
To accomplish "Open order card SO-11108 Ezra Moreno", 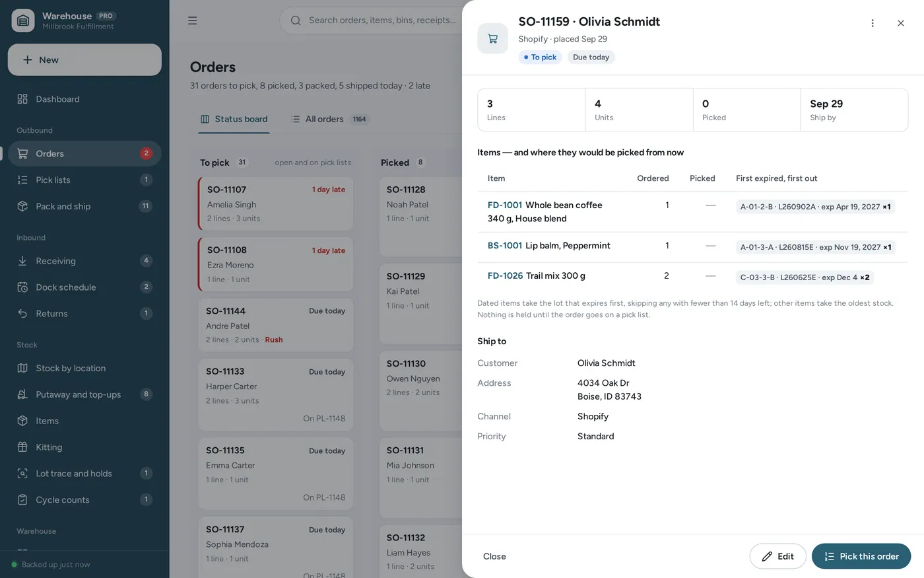I will click(276, 264).
